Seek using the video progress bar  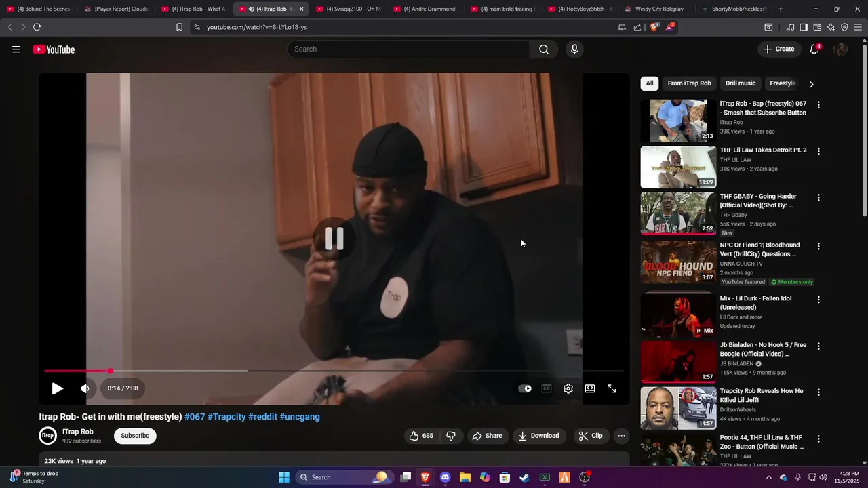(334, 371)
